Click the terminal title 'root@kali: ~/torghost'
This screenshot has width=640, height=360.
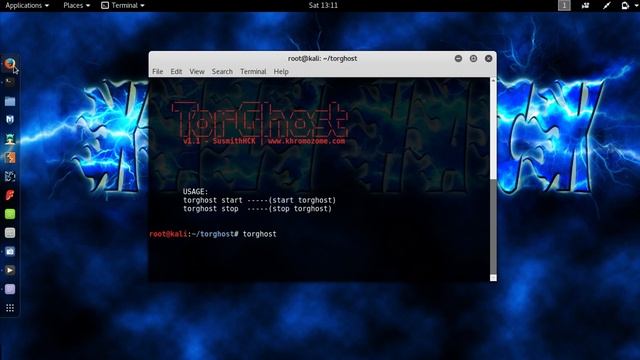coord(322,58)
